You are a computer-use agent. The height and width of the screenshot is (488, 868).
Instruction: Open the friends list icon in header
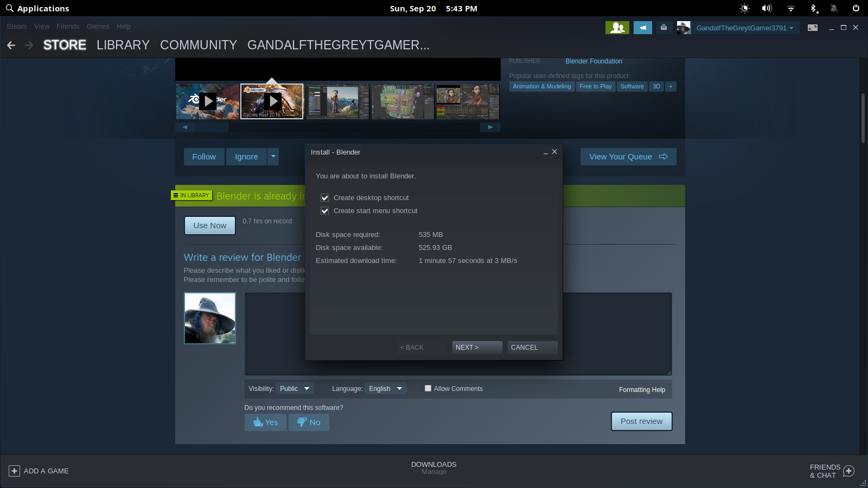click(x=617, y=28)
